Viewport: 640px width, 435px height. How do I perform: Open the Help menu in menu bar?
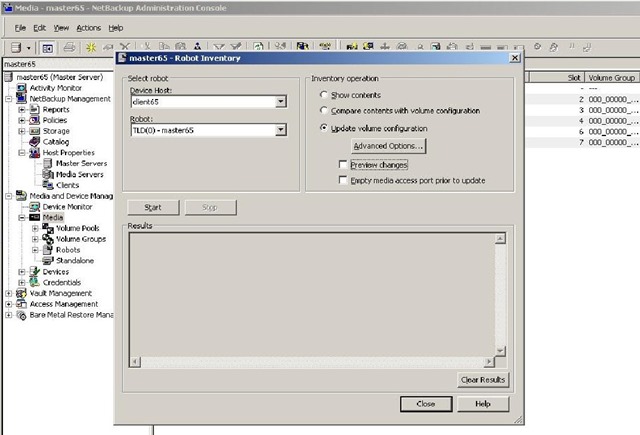tap(116, 28)
